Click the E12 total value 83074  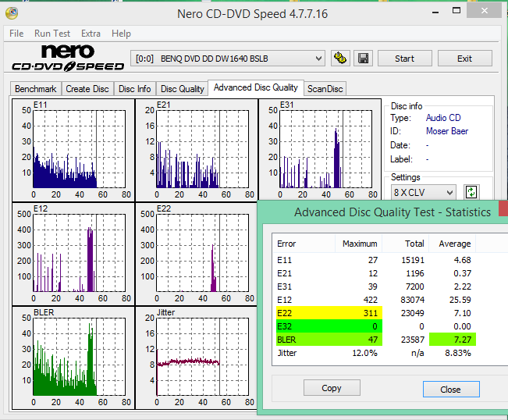(412, 300)
